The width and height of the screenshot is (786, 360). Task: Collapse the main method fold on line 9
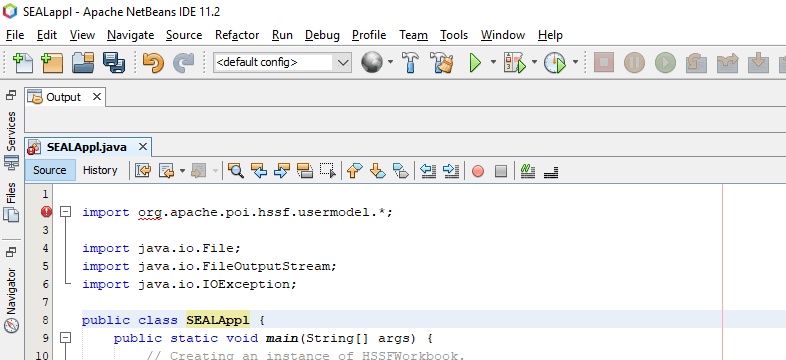pyautogui.click(x=65, y=338)
